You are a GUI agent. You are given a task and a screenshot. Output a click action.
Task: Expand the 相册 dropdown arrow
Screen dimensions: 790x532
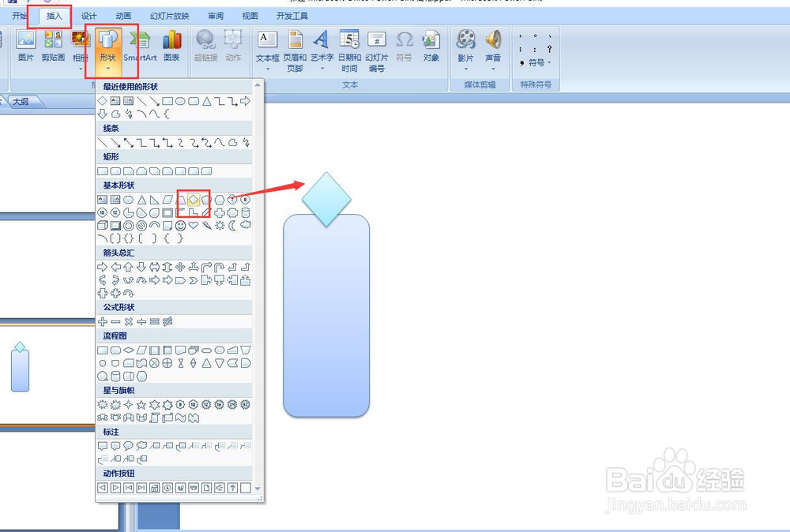(x=81, y=69)
